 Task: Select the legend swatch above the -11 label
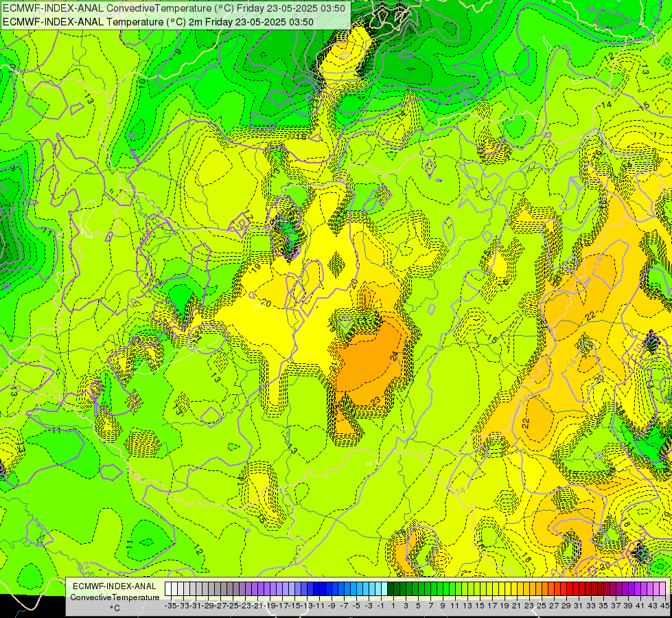(316, 588)
